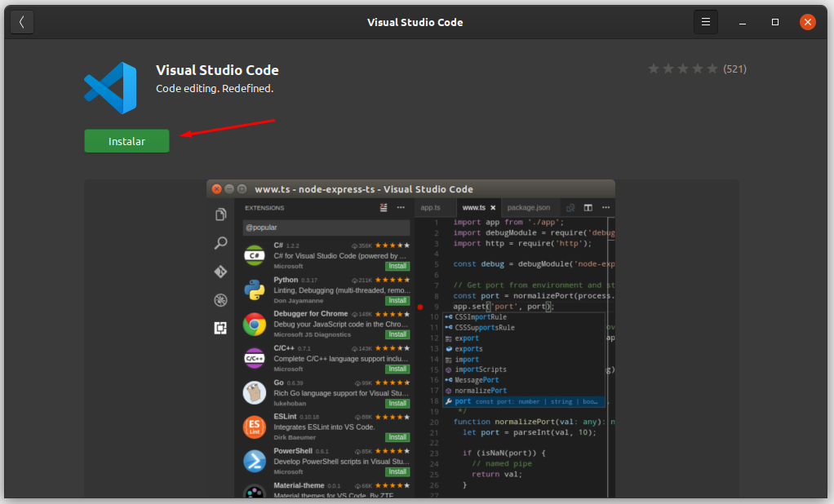Open the Search tool in the VS Code sidebar
Viewport: 834px width, 504px height.
point(221,242)
